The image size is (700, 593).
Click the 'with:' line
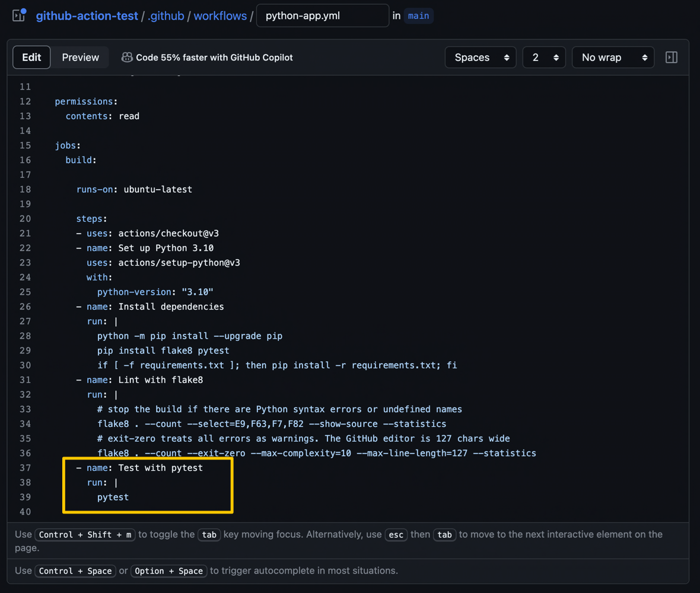point(100,277)
